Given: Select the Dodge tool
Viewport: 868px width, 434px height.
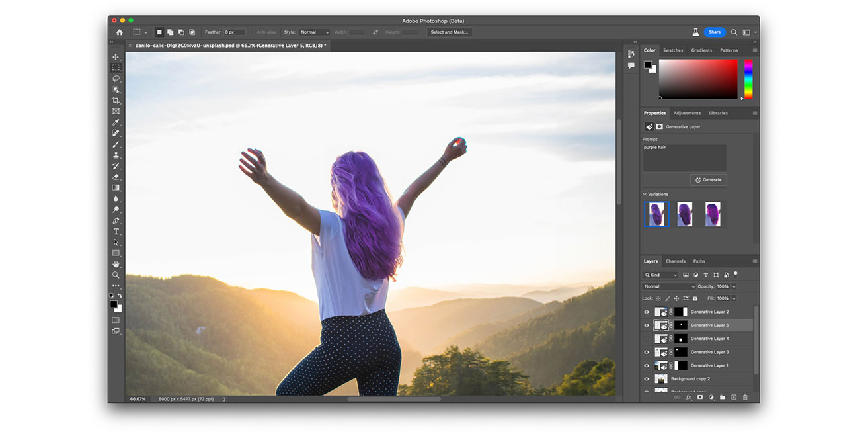Looking at the screenshot, I should (116, 209).
